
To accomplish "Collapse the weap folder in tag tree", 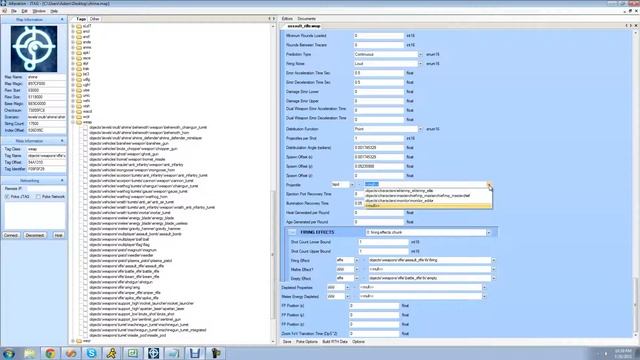I will [73, 122].
